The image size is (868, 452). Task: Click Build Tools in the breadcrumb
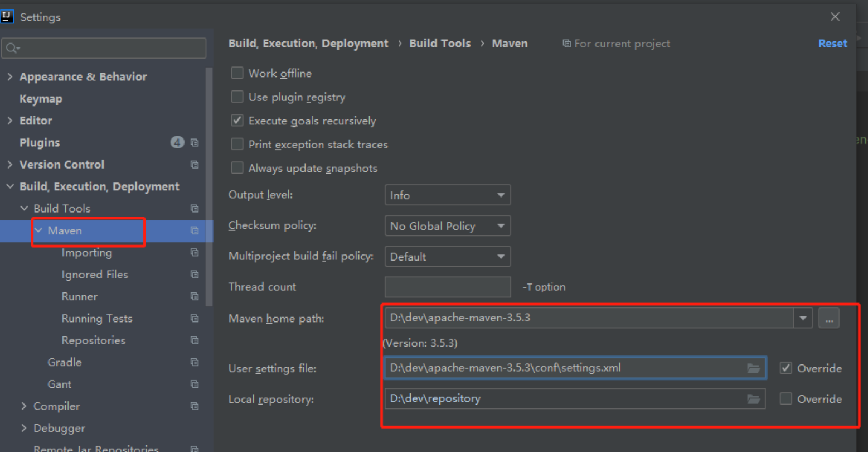(x=440, y=44)
